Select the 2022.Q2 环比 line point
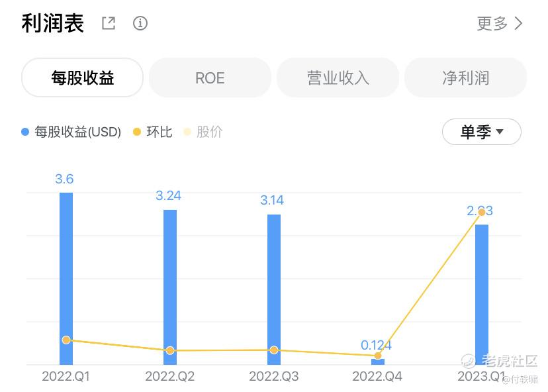Image resolution: width=548 pixels, height=392 pixels. point(170,350)
